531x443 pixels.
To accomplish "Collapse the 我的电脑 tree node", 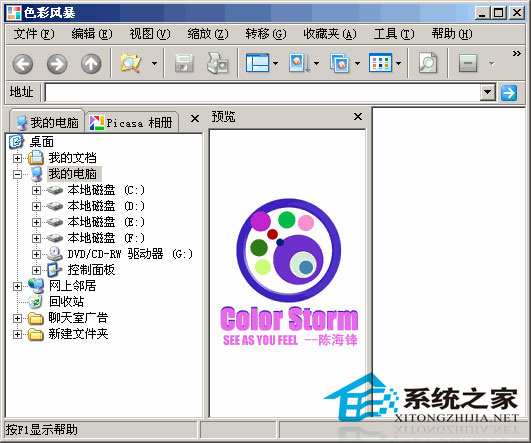I will pyautogui.click(x=17, y=174).
